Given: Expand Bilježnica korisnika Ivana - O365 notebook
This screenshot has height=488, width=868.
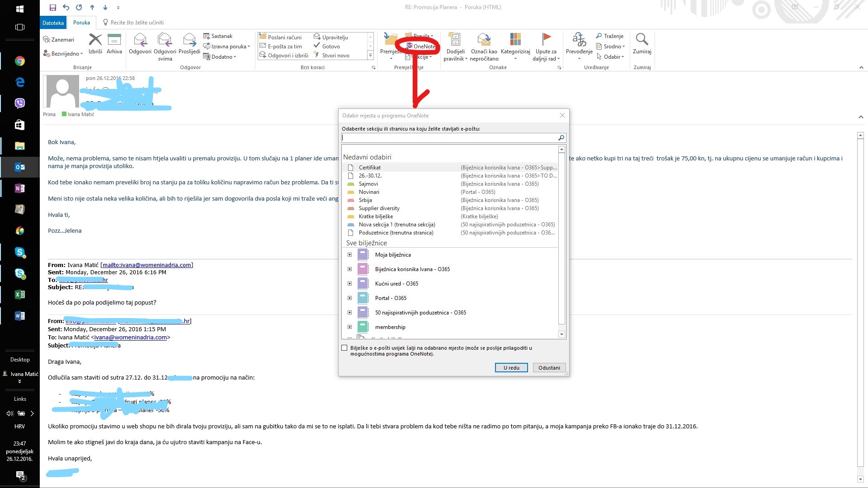Looking at the screenshot, I should pyautogui.click(x=349, y=269).
